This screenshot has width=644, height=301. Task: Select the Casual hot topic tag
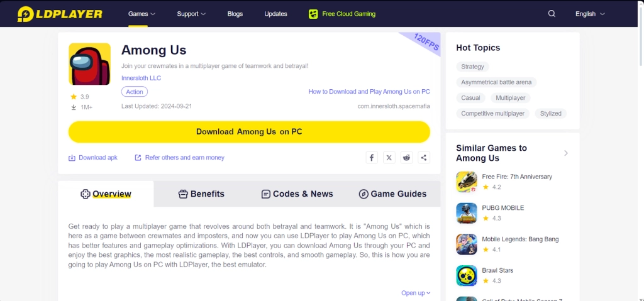pos(470,98)
